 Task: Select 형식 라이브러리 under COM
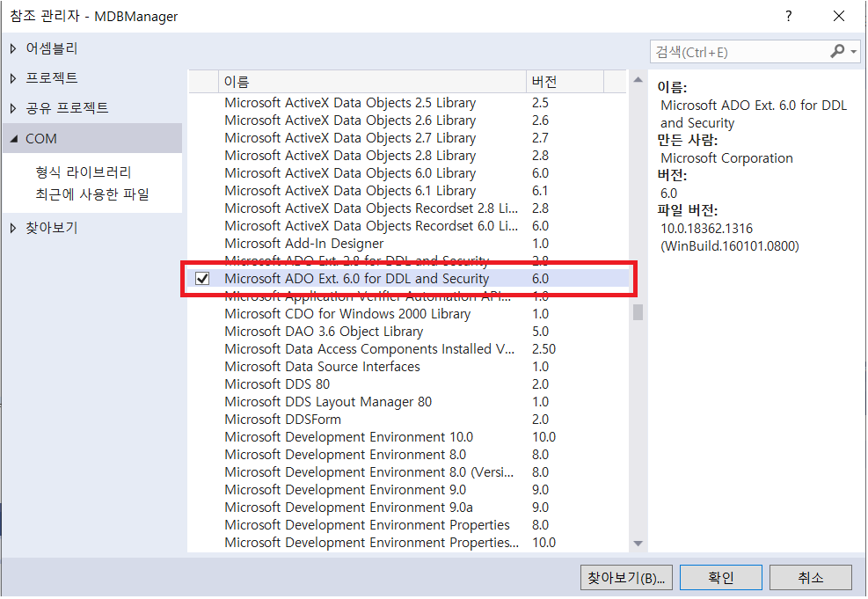[x=83, y=172]
